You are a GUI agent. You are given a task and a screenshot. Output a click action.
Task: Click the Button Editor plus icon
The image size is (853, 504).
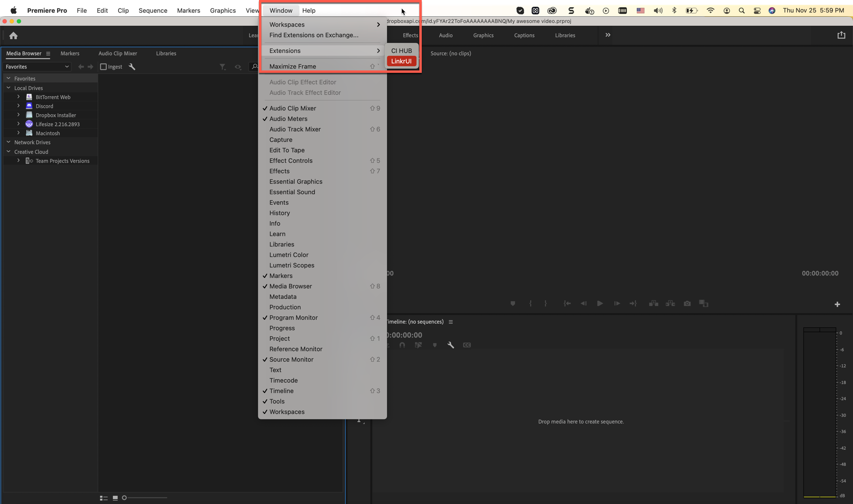click(837, 305)
